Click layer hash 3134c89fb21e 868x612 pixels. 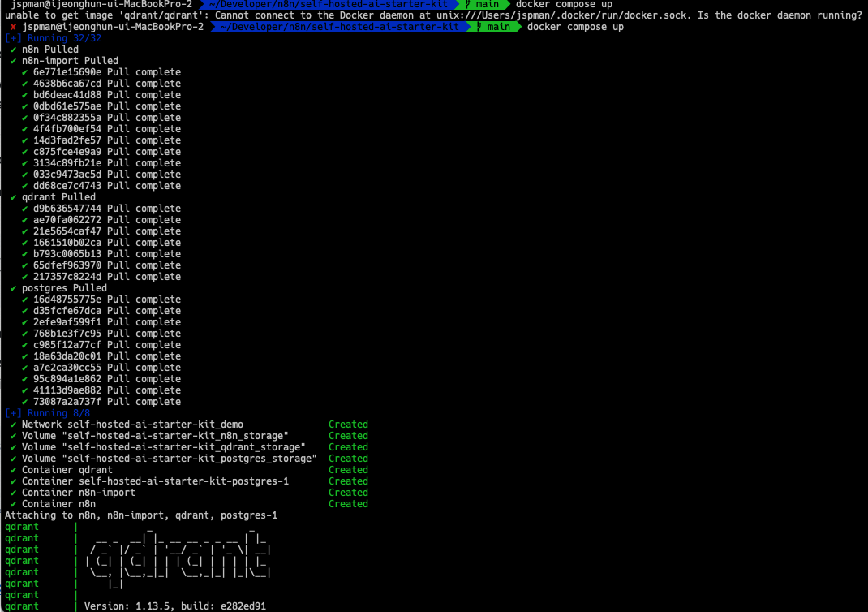(67, 163)
